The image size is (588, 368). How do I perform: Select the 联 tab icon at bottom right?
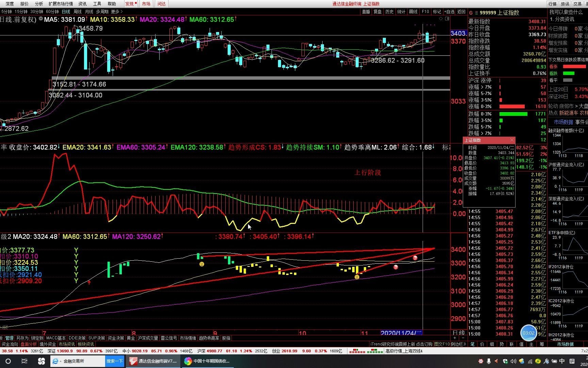(x=512, y=344)
